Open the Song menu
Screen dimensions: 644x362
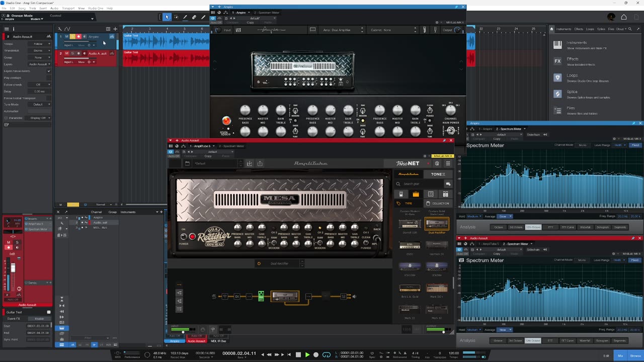pos(22,9)
